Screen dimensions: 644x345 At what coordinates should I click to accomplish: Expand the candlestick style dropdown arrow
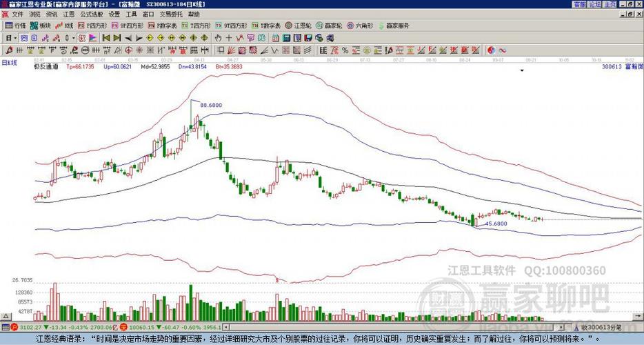[74, 38]
